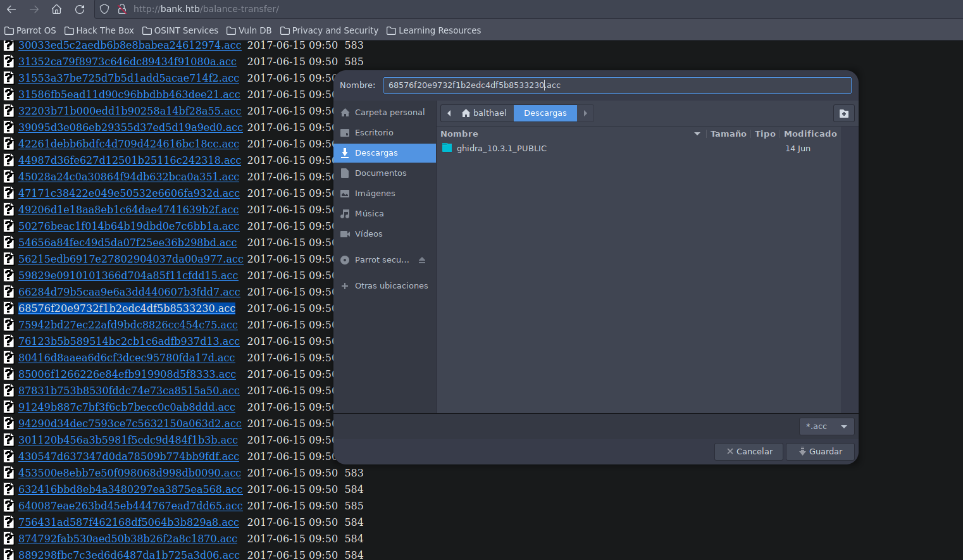Open the *.acc file type dropdown
Screen dimensions: 963x560
click(826, 426)
